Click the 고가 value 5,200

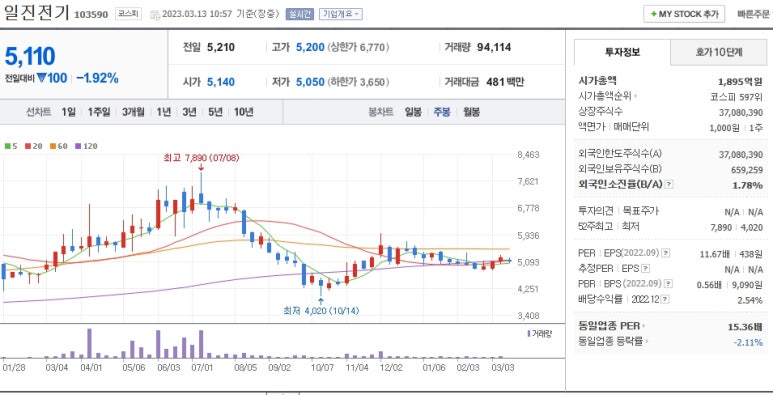310,47
